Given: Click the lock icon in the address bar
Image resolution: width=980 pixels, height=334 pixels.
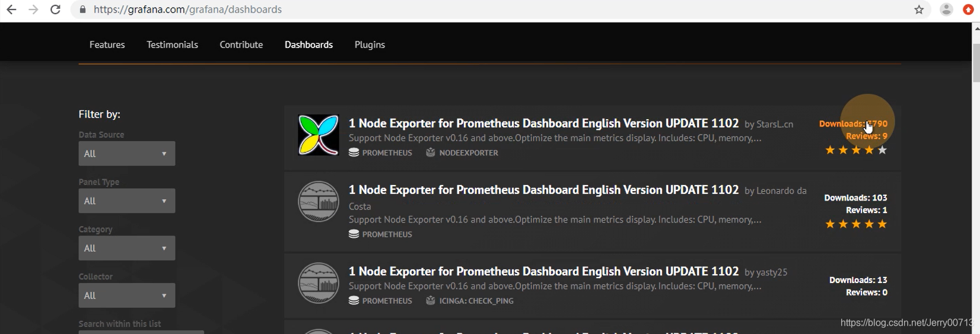Looking at the screenshot, I should [x=82, y=9].
